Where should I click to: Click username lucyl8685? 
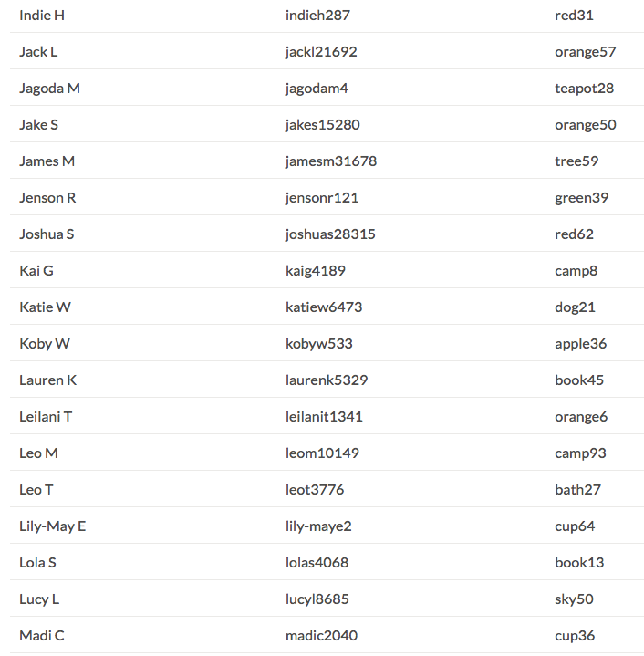[x=317, y=599]
